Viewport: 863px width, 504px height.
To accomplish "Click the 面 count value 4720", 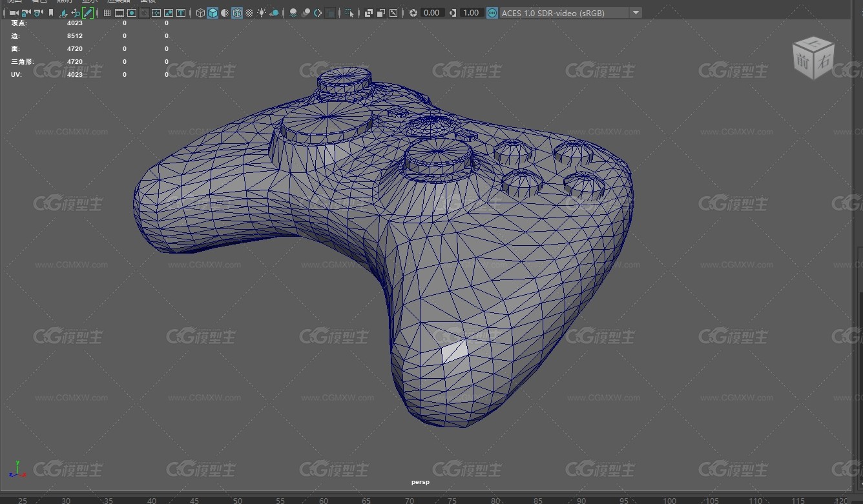I will coord(75,49).
